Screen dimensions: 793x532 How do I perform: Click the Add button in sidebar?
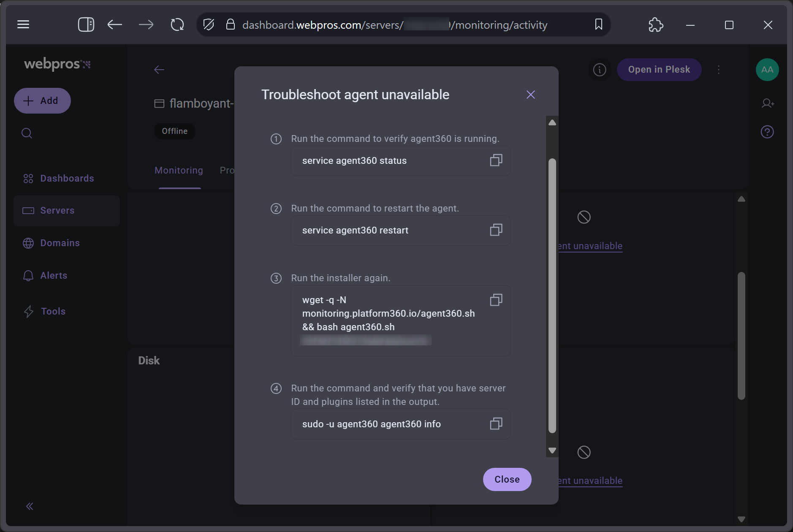(x=42, y=100)
